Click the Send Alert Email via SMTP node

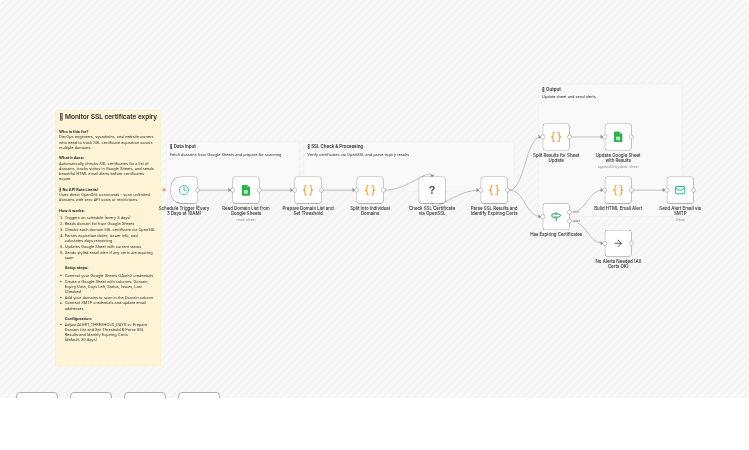coord(680,190)
